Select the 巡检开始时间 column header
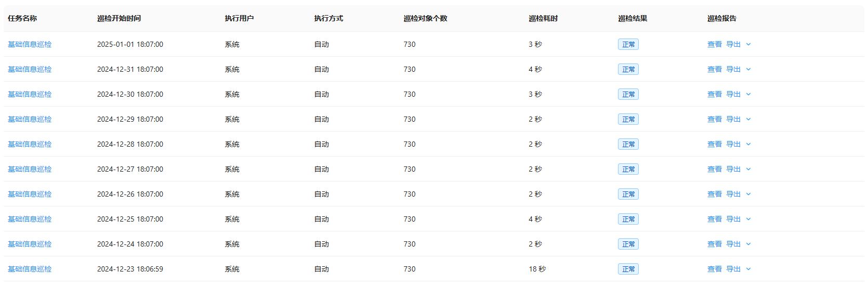This screenshot has height=284, width=868. [119, 18]
